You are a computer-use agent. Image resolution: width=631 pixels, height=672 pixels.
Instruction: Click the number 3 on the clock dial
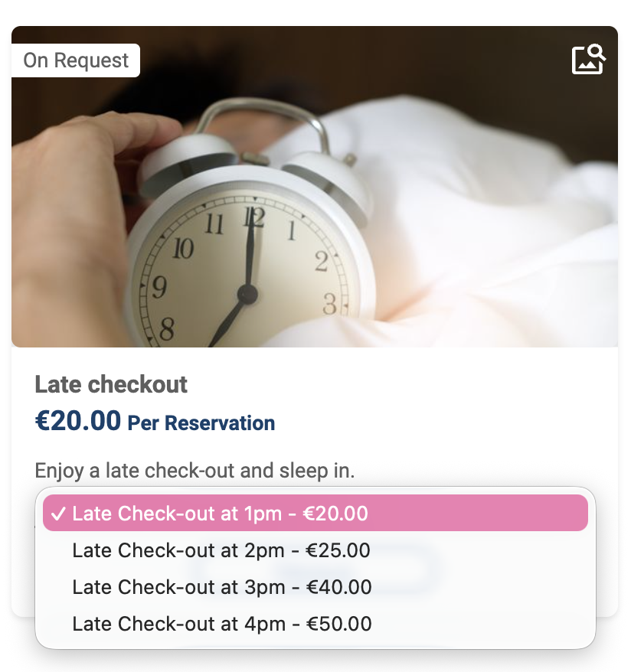pyautogui.click(x=330, y=304)
